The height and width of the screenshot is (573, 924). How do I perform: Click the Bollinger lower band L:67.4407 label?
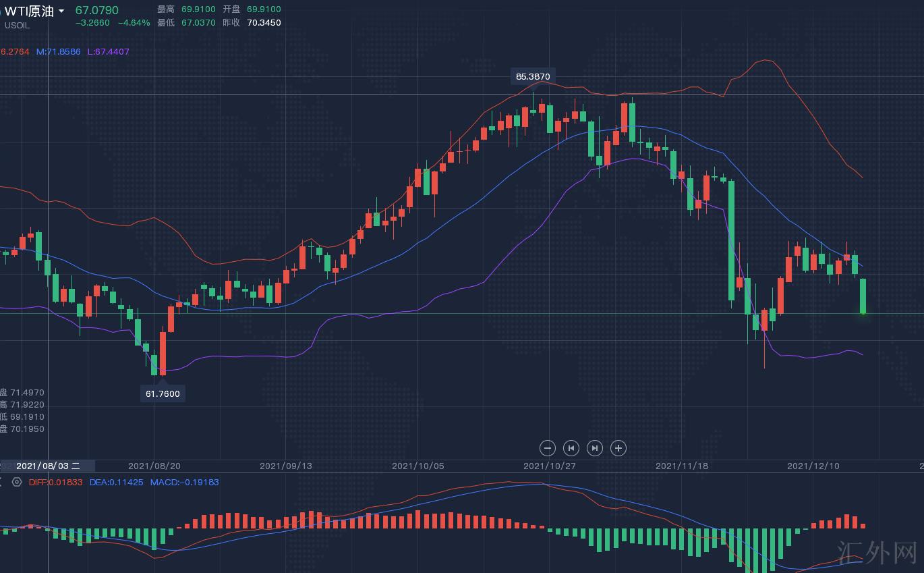(108, 51)
